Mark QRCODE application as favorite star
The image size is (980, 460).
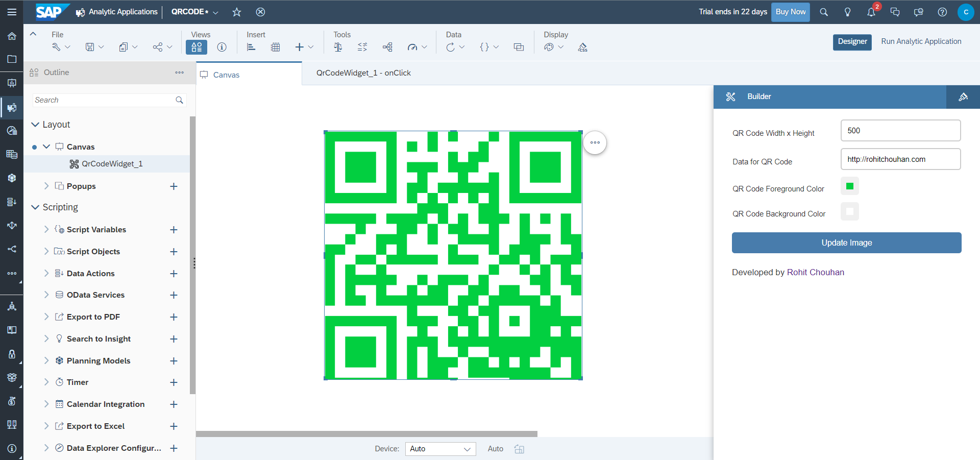point(237,12)
